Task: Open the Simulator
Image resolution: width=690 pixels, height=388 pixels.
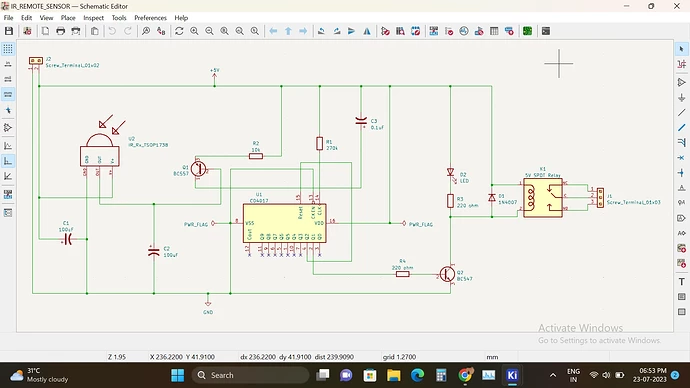Action: (464, 31)
